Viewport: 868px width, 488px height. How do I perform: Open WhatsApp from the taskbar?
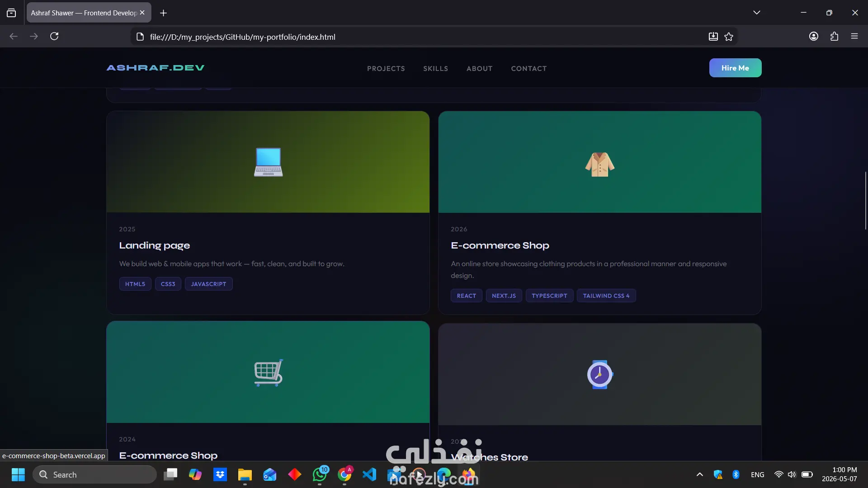[x=320, y=474]
